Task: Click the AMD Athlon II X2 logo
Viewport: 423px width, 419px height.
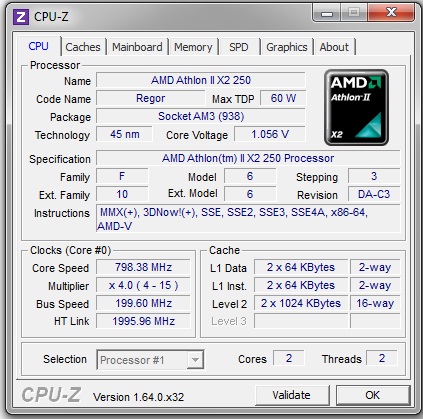Action: click(356, 108)
